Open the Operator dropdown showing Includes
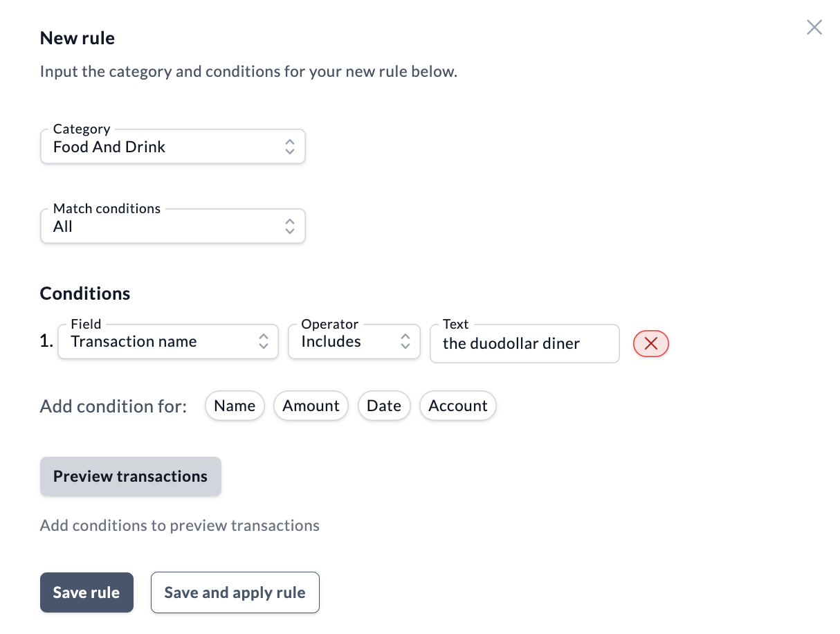Image resolution: width=840 pixels, height=634 pixels. point(354,341)
